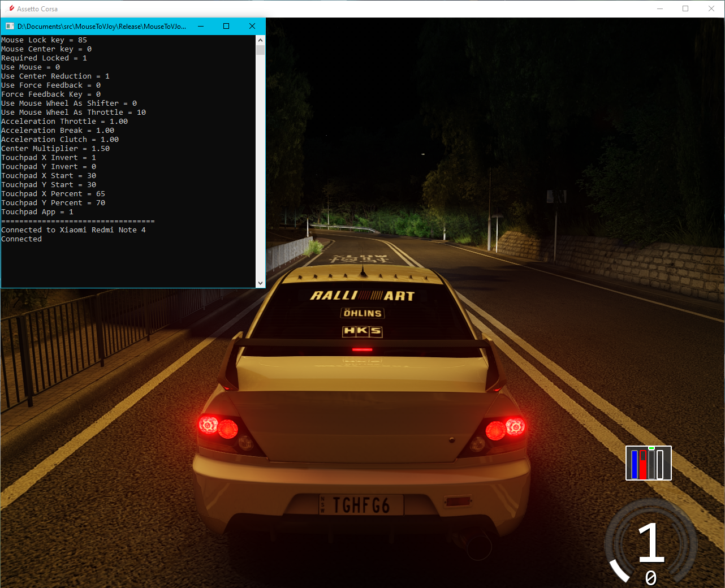Viewport: 725px width, 588px height.
Task: Close the MouseToVJoy console window
Action: tap(252, 26)
